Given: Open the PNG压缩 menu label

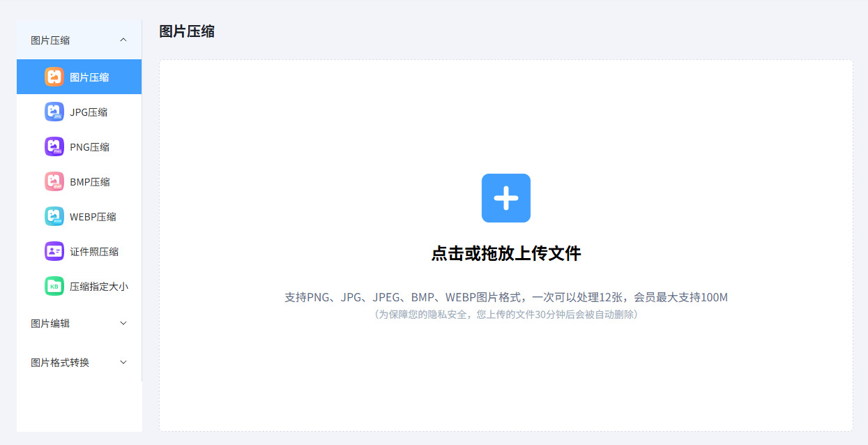Looking at the screenshot, I should click(90, 147).
